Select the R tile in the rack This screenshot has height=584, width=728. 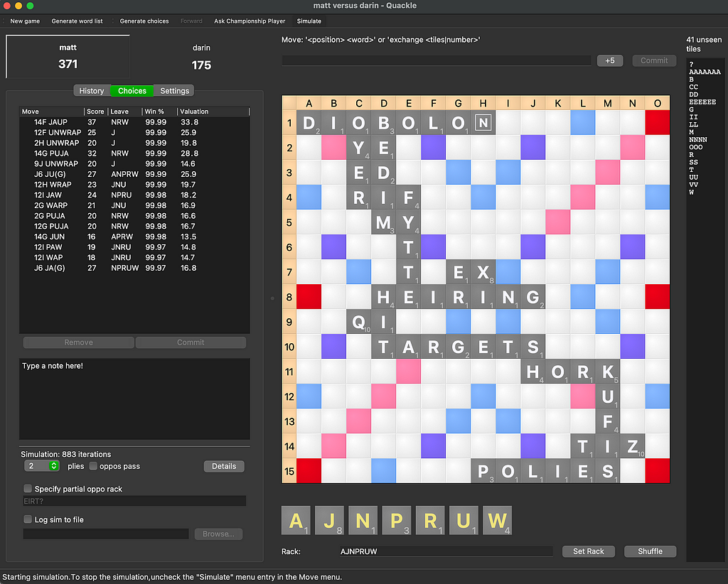pyautogui.click(x=430, y=521)
